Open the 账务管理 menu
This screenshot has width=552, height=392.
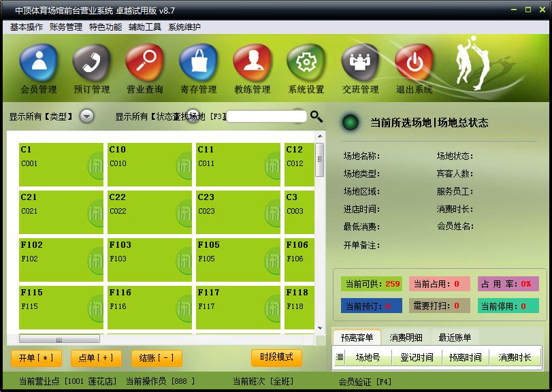pos(66,27)
